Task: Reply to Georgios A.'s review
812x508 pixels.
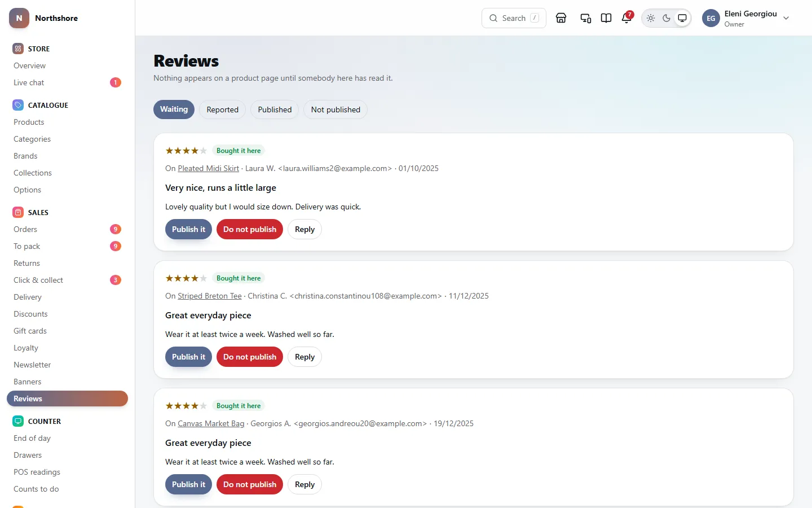Action: point(304,484)
